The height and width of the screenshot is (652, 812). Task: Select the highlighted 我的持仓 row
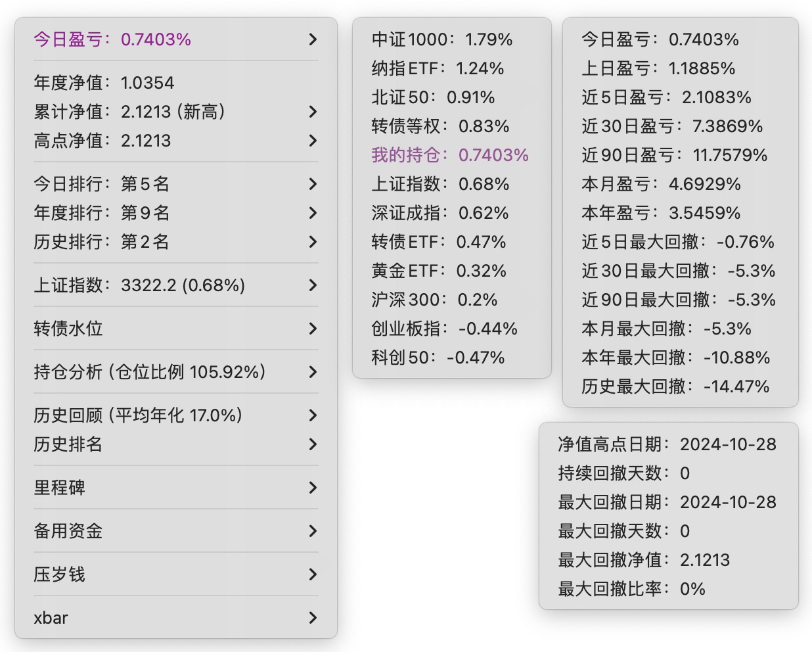pos(450,155)
